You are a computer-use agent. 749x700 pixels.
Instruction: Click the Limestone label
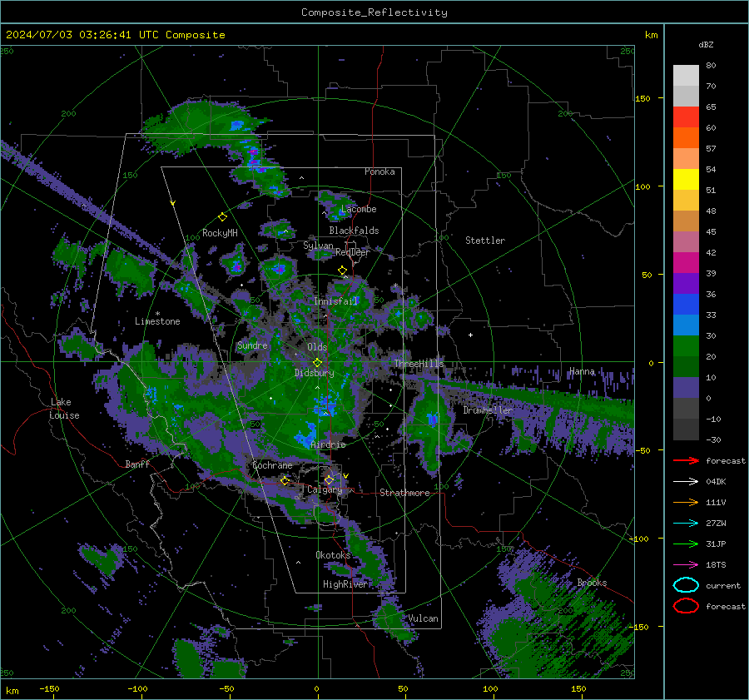point(157,321)
